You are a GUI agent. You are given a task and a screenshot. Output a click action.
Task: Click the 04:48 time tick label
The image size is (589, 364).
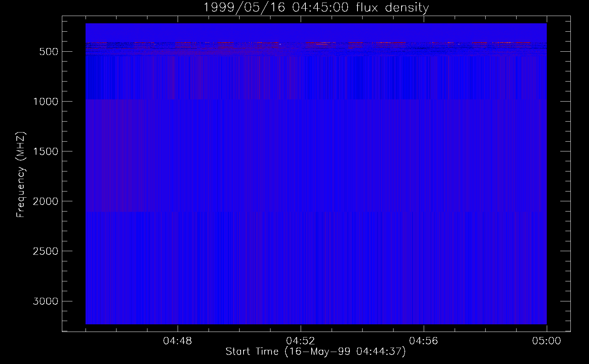pos(178,341)
